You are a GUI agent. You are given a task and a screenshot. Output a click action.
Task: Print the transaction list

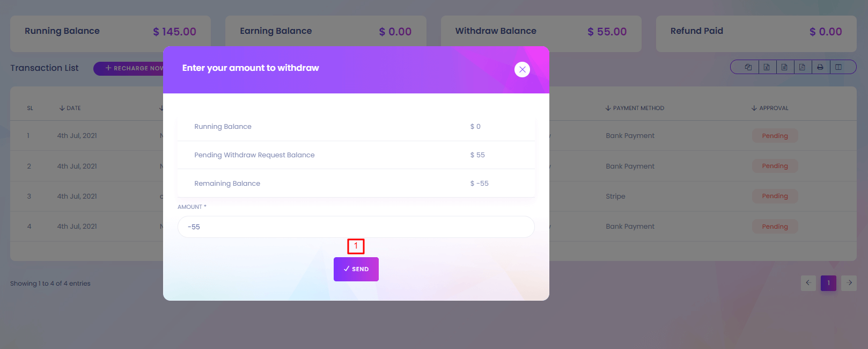click(820, 67)
